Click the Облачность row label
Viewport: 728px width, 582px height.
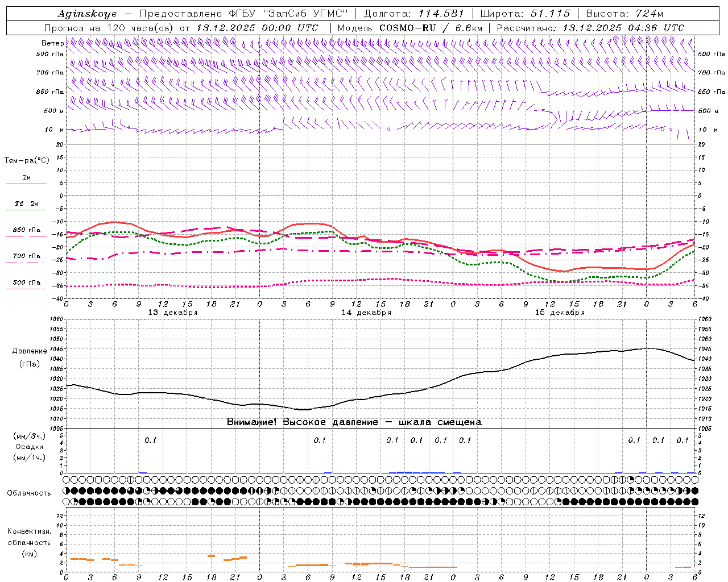coord(29,493)
